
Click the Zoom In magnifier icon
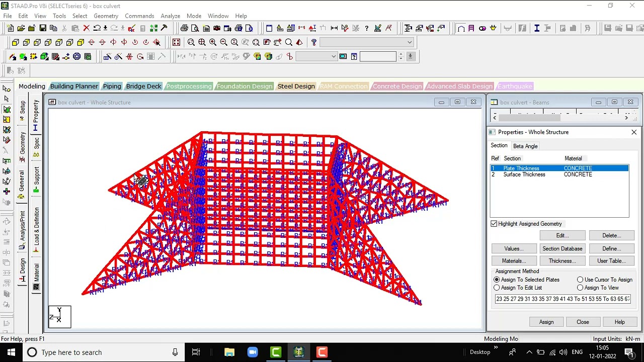click(x=213, y=42)
